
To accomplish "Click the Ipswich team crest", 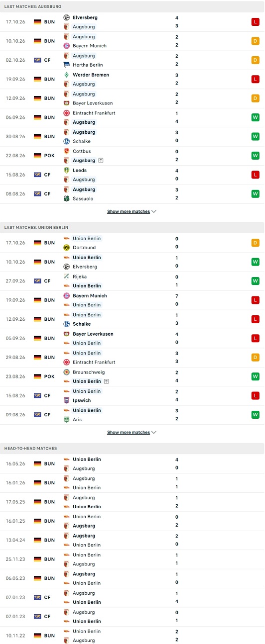I will [x=66, y=400].
